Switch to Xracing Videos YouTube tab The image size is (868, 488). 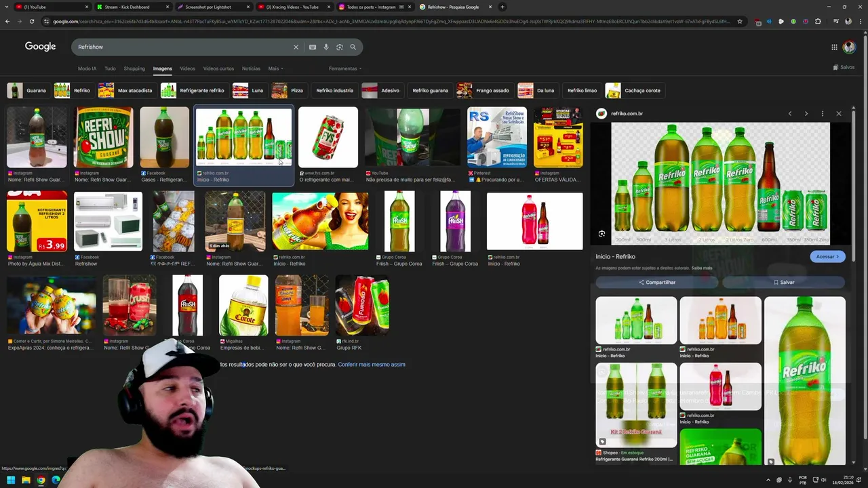click(295, 7)
